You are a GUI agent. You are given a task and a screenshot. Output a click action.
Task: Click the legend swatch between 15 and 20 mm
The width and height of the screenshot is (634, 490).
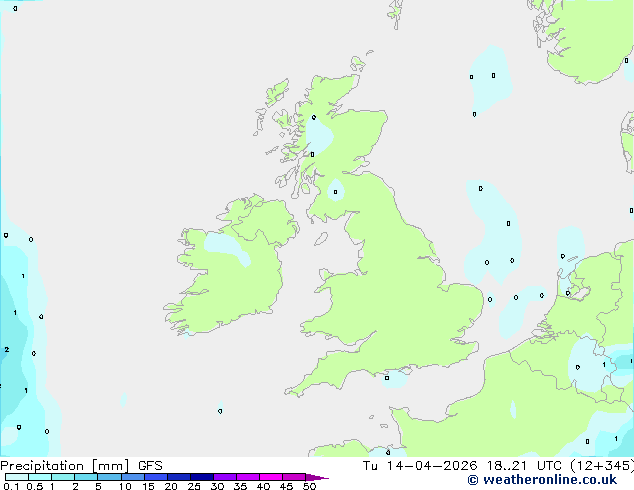tap(156, 477)
